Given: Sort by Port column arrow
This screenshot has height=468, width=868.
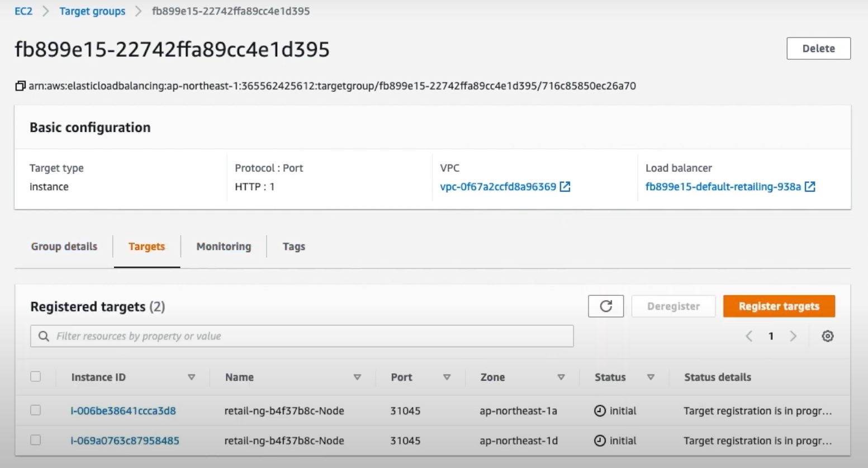Looking at the screenshot, I should [447, 377].
